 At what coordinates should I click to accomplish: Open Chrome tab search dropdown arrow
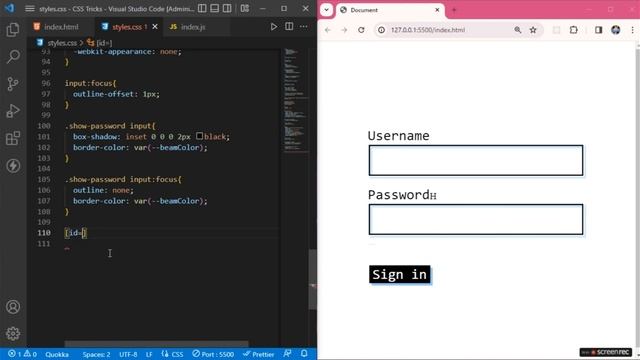pos(327,10)
